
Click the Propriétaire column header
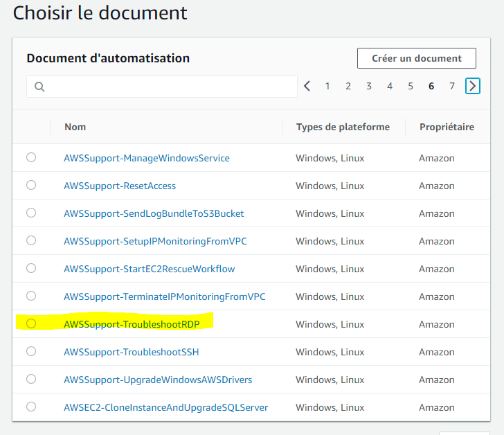[x=447, y=127]
